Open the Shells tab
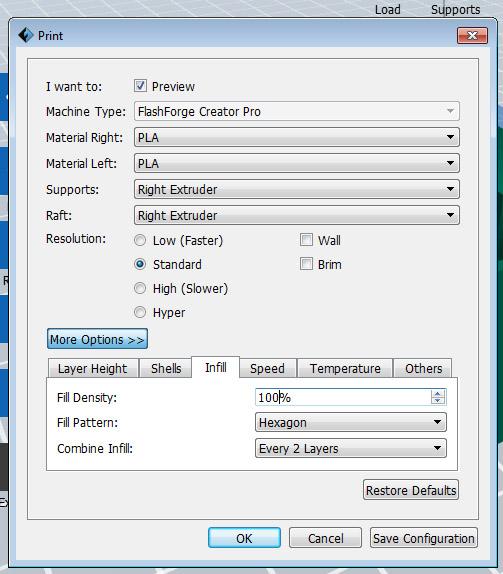This screenshot has width=503, height=574. click(166, 368)
